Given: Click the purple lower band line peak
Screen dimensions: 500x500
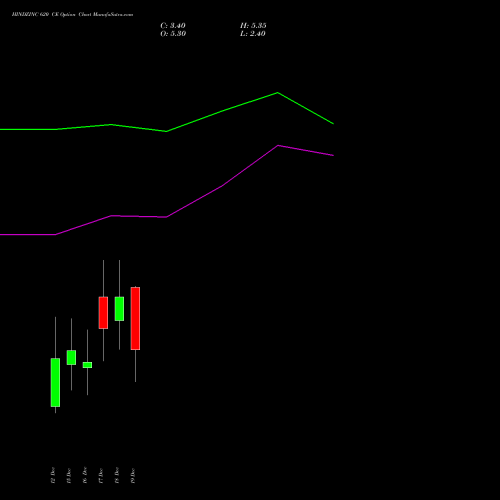Looking at the screenshot, I should tap(278, 146).
